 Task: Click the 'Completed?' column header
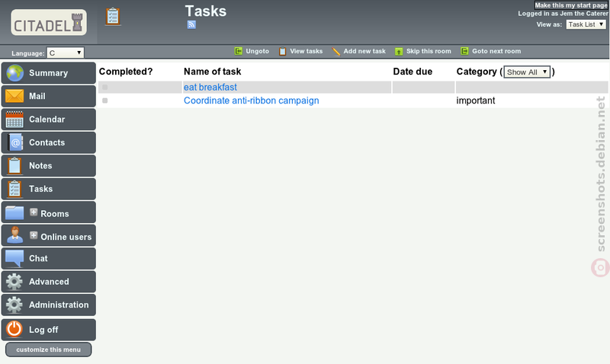point(126,72)
